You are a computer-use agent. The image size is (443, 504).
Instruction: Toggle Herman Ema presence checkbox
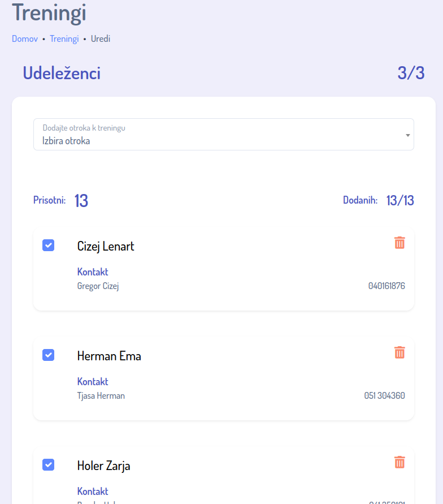[49, 355]
